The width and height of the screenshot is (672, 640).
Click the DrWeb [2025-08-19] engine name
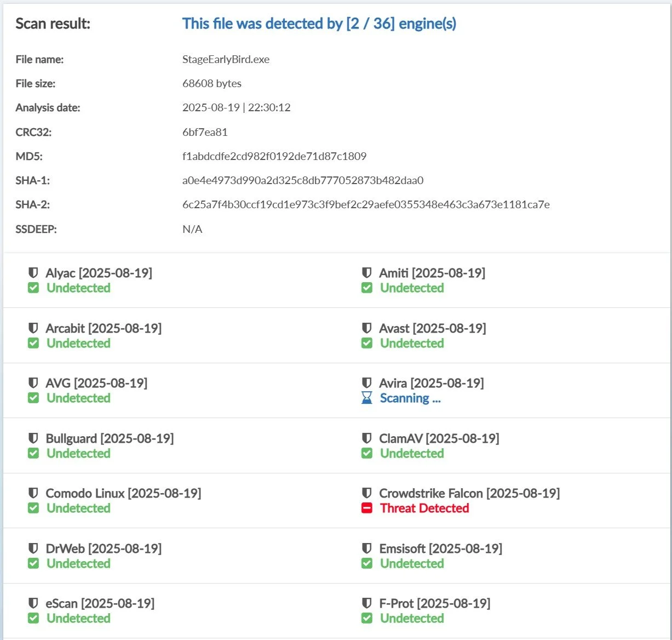pos(104,548)
